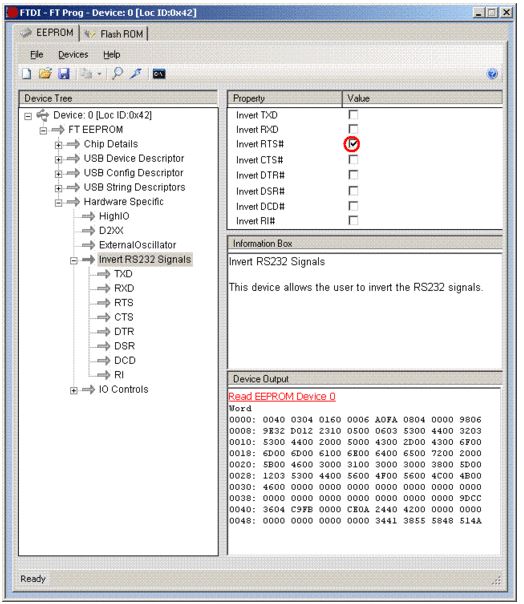Screen dimensions: 524x604
Task: Select the DSR tree item
Action: coord(124,346)
